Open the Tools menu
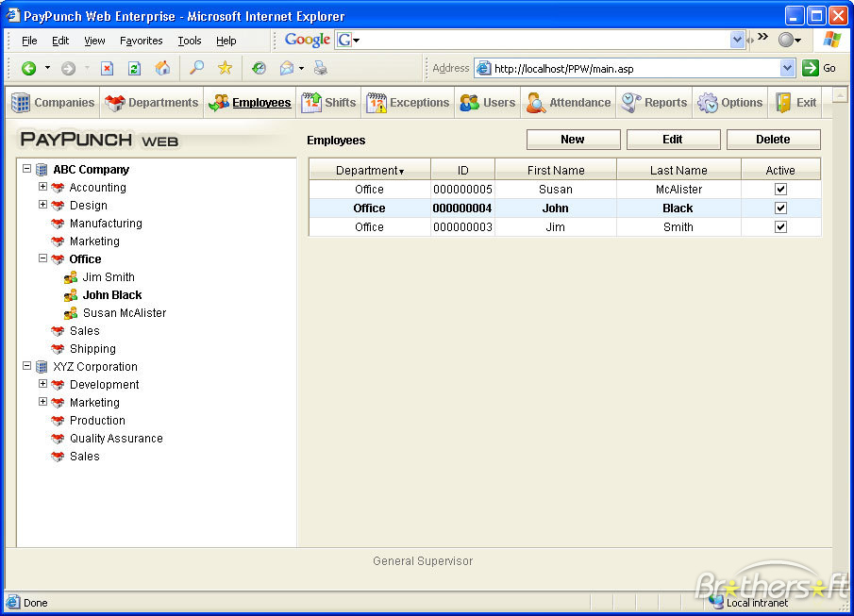The width and height of the screenshot is (854, 616). pos(190,41)
